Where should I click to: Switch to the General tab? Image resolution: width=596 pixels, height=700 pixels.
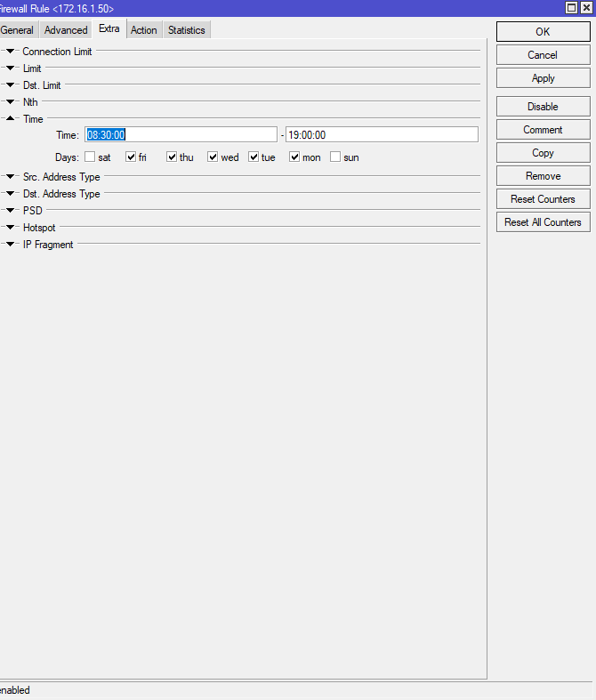pyautogui.click(x=17, y=30)
